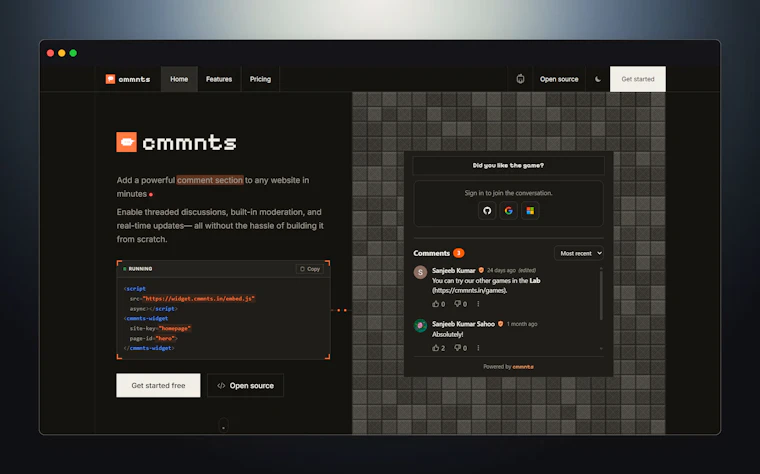
Task: Click 'Sign in to join the conversation' text
Action: [508, 193]
